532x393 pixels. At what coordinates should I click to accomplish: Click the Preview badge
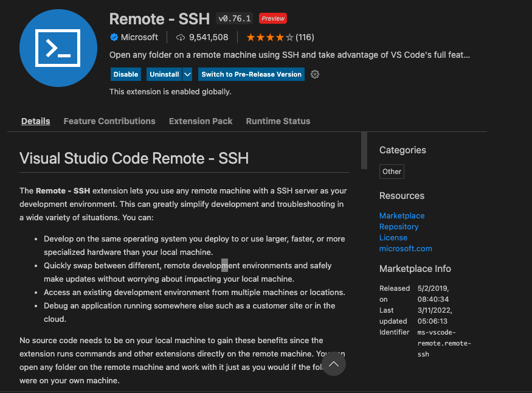click(272, 18)
